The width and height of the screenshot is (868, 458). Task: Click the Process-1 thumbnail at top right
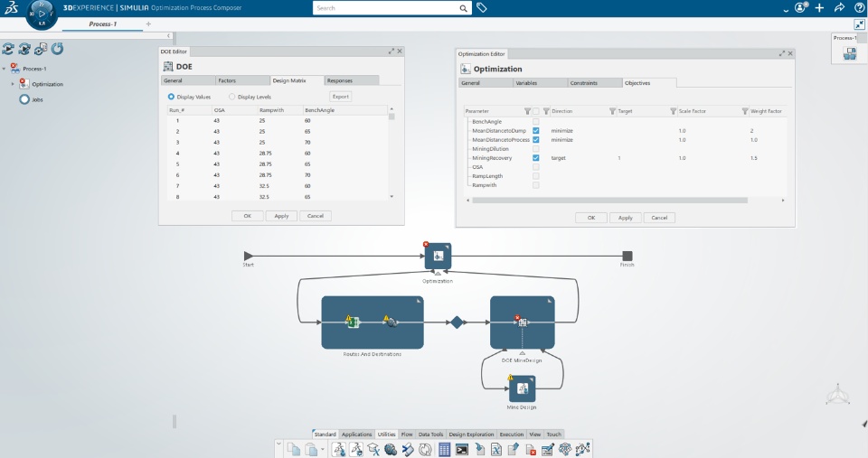point(849,53)
